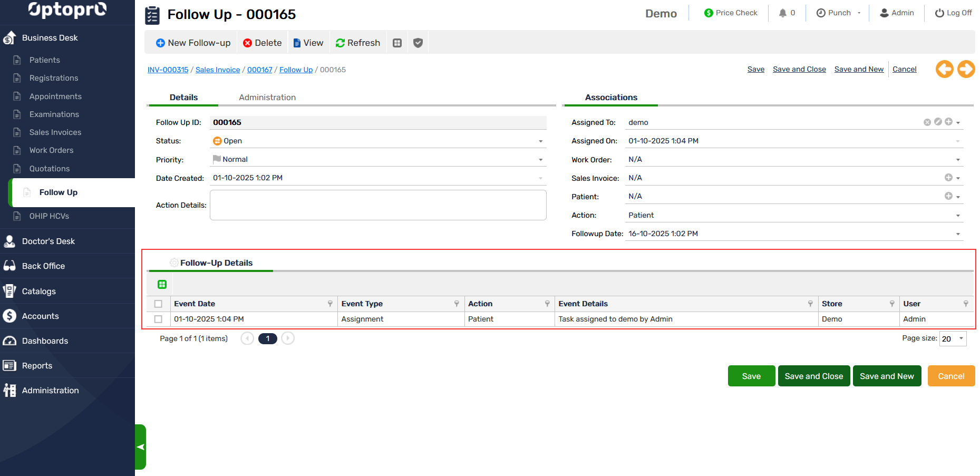Clear the Assigned To field value
Viewport: 980px width, 476px height.
click(927, 122)
